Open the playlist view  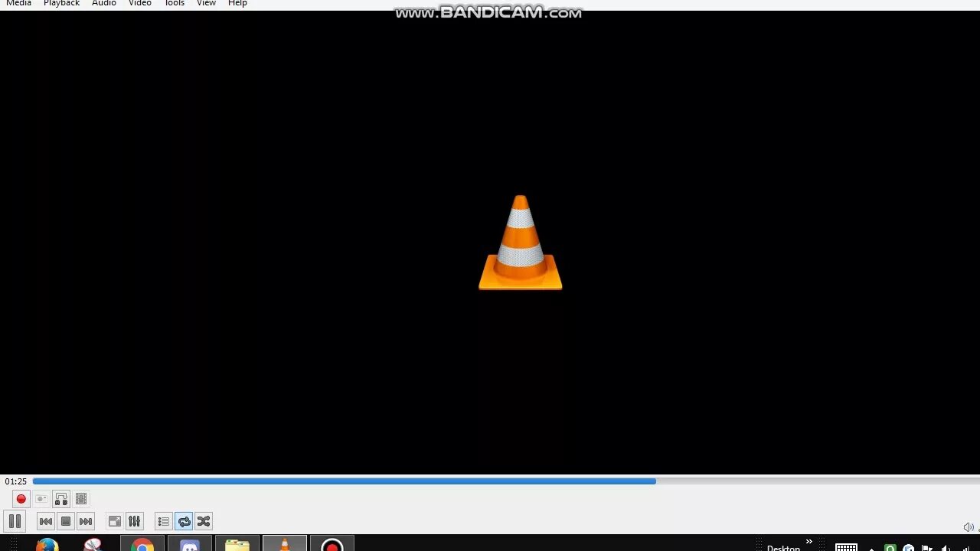point(164,522)
